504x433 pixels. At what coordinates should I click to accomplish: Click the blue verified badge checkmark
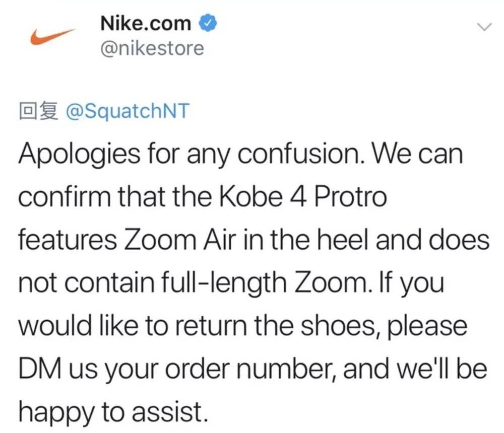(x=208, y=24)
